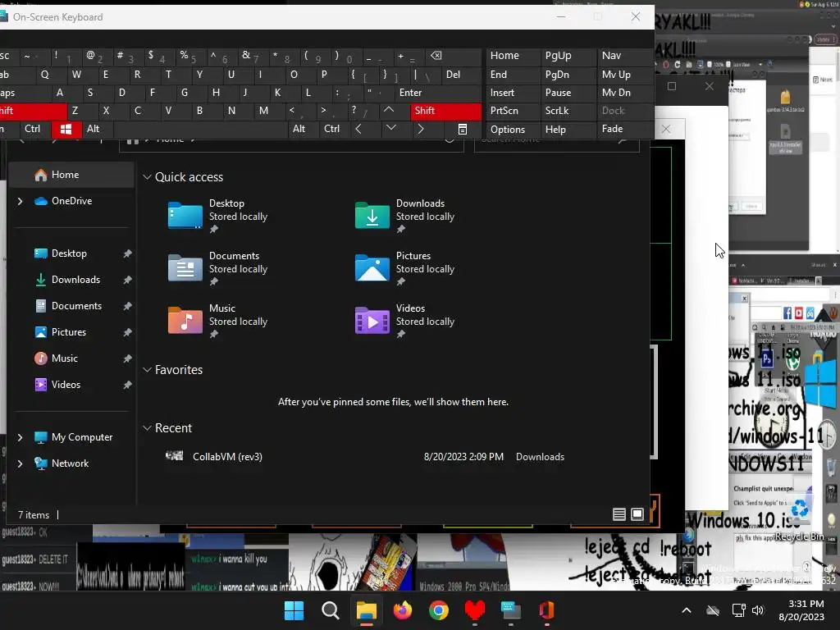Open the Desktop folder in Quick access
This screenshot has height=630, width=840.
tap(218, 217)
